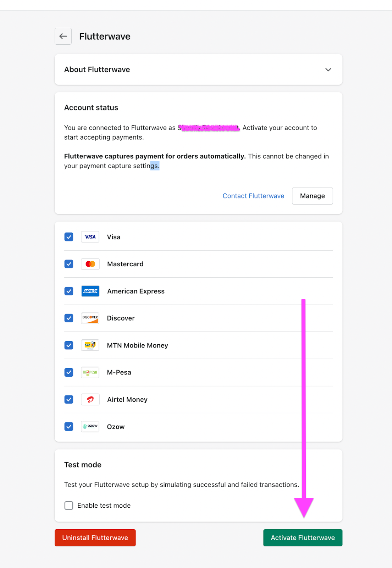Click the Discover label text
Screen dimensions: 392x568
121,318
